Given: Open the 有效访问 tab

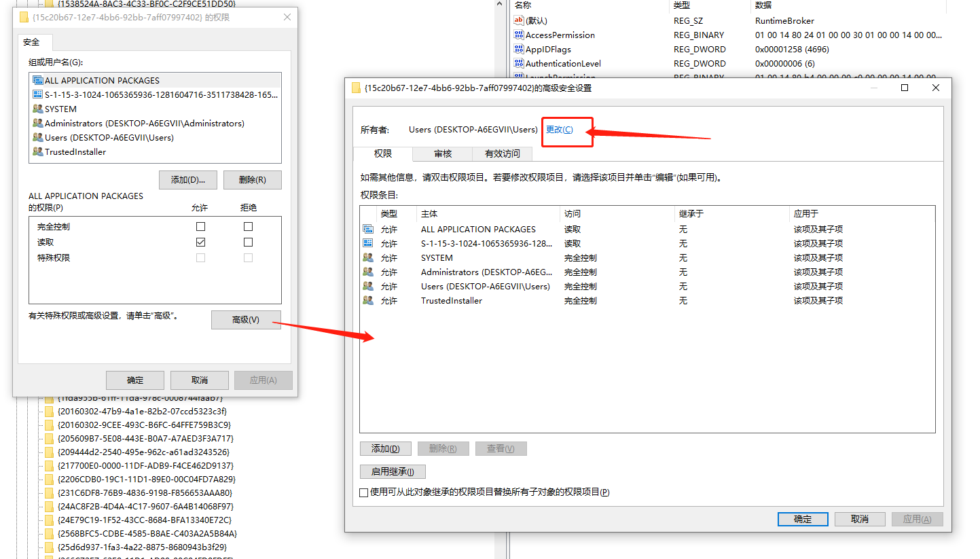Looking at the screenshot, I should (x=503, y=154).
